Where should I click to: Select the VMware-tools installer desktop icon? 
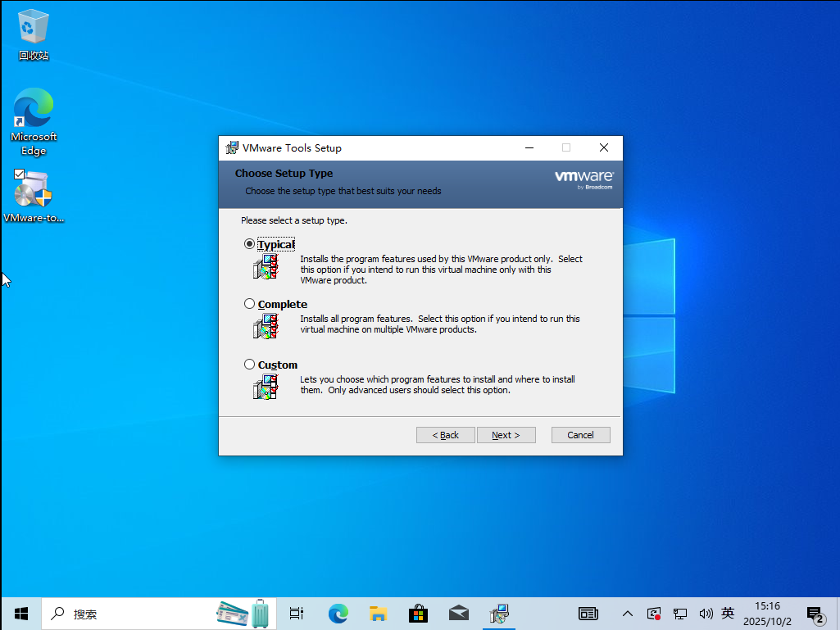(34, 197)
